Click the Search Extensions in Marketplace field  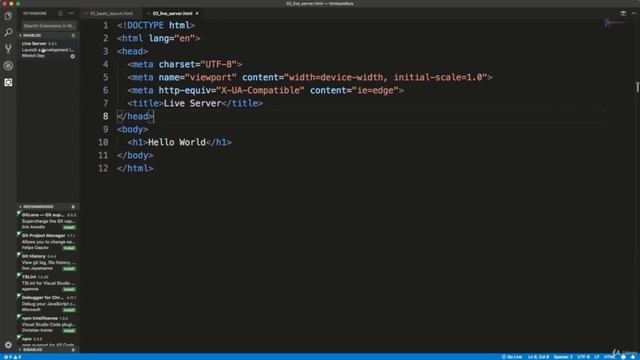[x=49, y=26]
